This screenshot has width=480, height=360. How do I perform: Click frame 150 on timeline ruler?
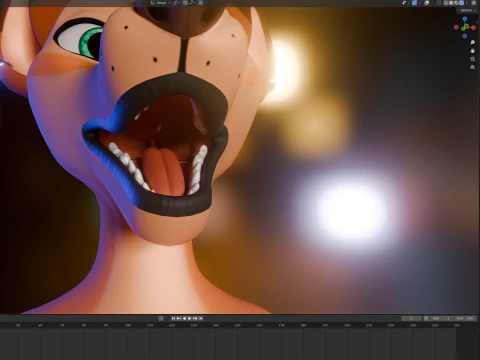238,325
